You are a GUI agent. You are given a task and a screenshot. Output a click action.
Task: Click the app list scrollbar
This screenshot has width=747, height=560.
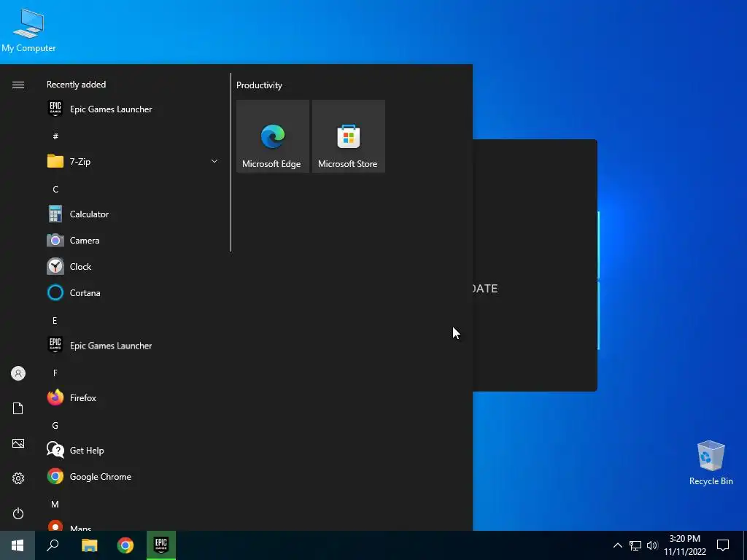tap(231, 163)
